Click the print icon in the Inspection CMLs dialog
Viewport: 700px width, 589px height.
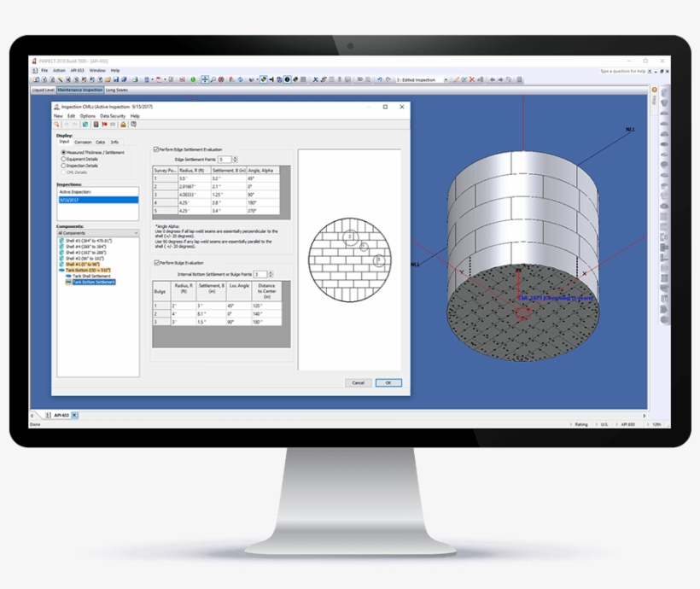tap(96, 125)
